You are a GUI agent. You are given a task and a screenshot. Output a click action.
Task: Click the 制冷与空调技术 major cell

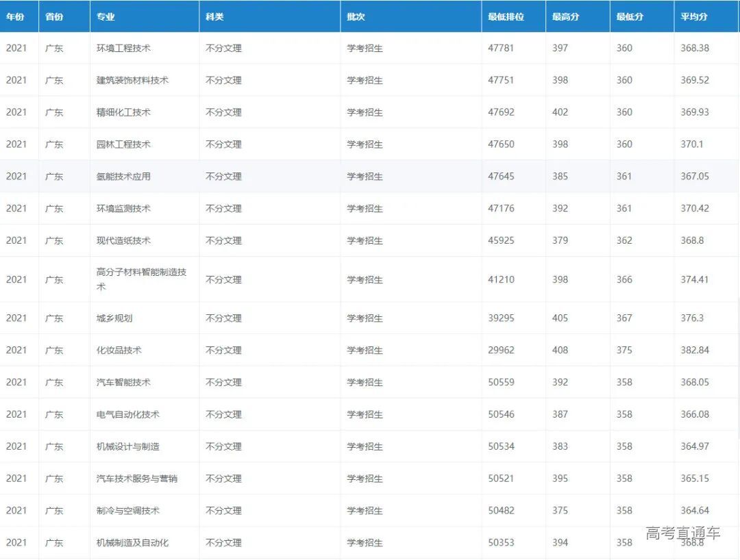pos(128,511)
